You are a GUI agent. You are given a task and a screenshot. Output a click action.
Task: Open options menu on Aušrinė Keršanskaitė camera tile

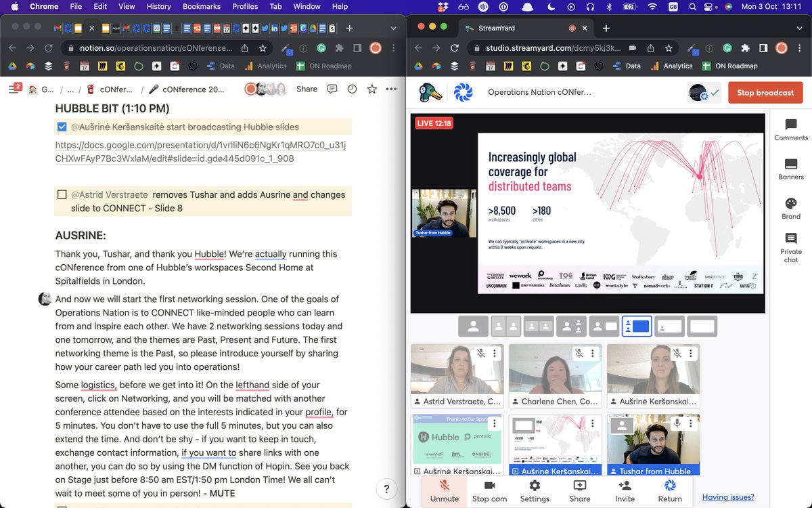(x=691, y=354)
